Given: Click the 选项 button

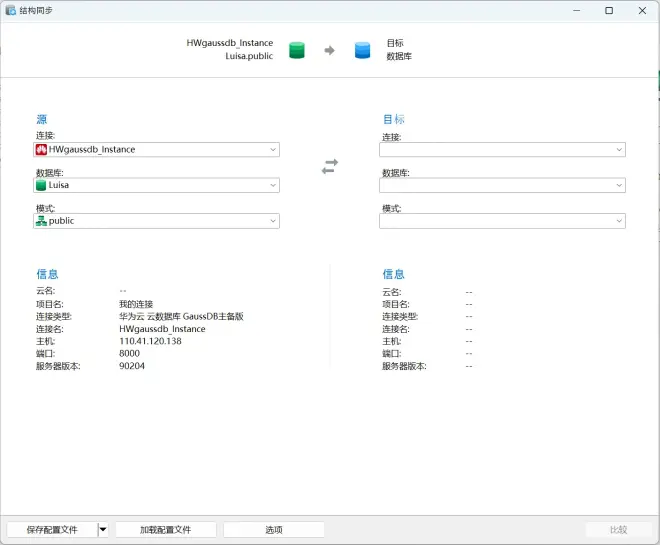Looking at the screenshot, I should (x=274, y=529).
